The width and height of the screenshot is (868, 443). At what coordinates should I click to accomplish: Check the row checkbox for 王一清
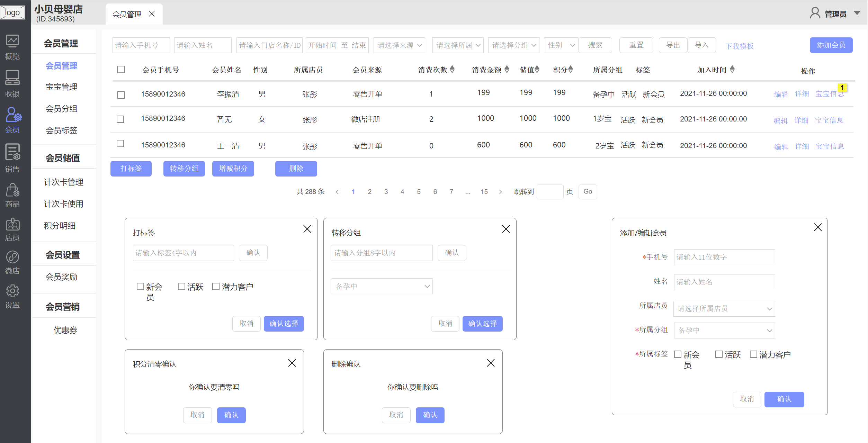click(120, 144)
